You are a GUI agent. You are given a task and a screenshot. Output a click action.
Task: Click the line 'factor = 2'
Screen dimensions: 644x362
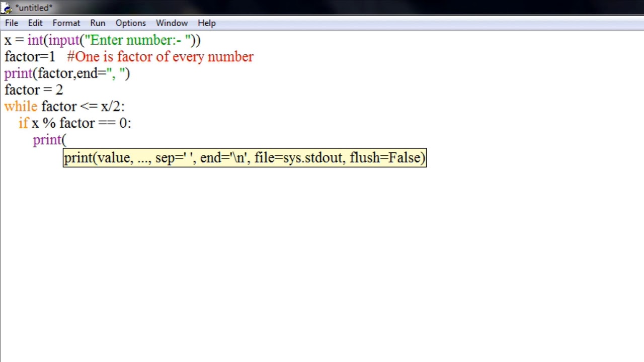point(34,90)
